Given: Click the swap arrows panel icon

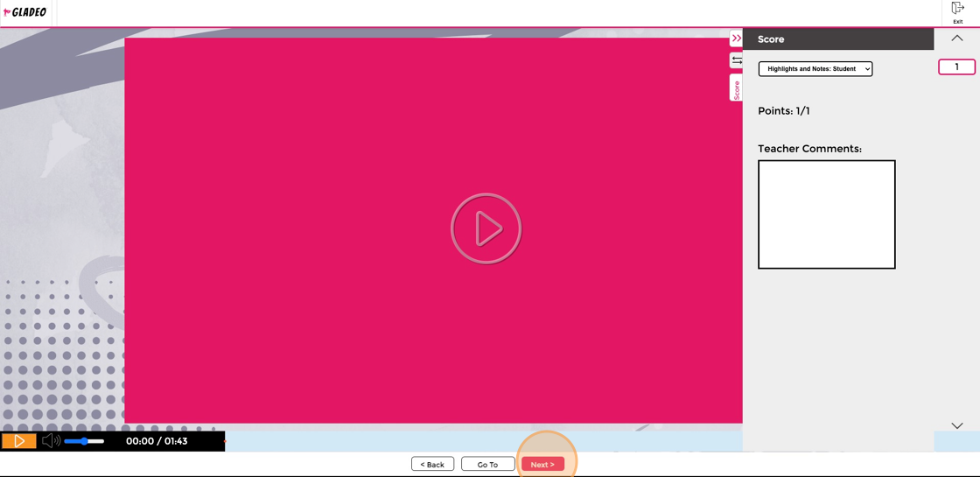Looking at the screenshot, I should pyautogui.click(x=736, y=60).
